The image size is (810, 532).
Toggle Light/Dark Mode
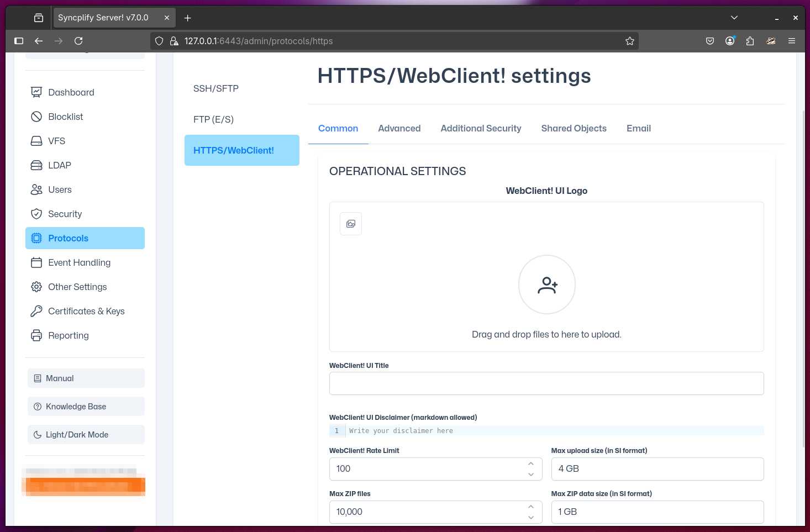tap(78, 434)
